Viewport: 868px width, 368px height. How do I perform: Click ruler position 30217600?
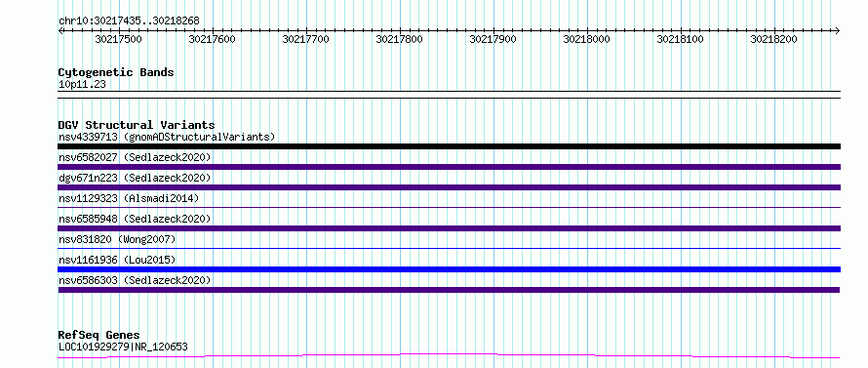click(212, 39)
